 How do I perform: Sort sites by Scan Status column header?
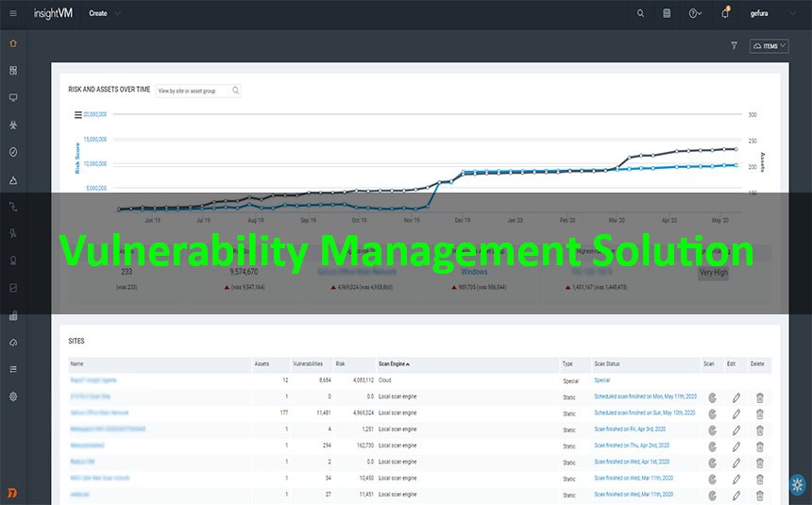coord(607,364)
